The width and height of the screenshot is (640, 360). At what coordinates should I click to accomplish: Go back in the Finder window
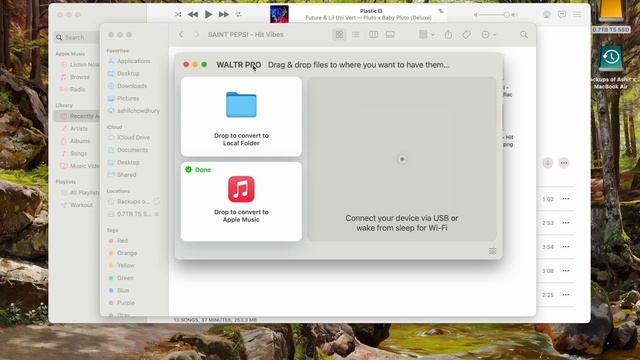click(181, 35)
